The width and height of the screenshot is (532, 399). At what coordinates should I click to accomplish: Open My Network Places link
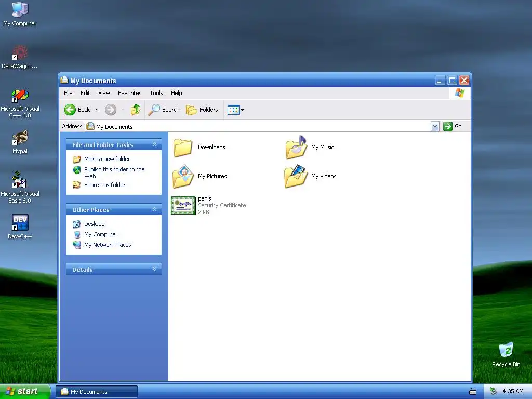(108, 245)
